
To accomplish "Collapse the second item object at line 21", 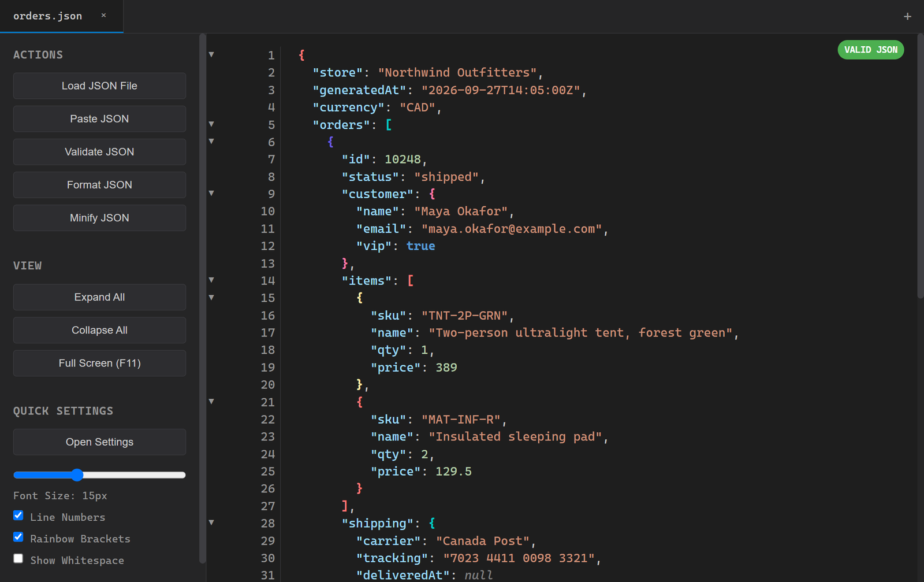I will [211, 401].
